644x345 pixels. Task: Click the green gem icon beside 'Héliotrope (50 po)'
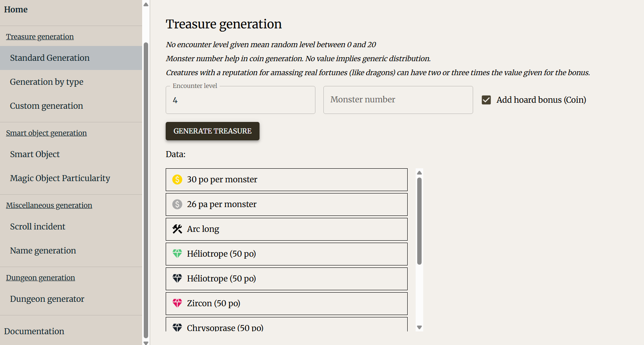(177, 253)
